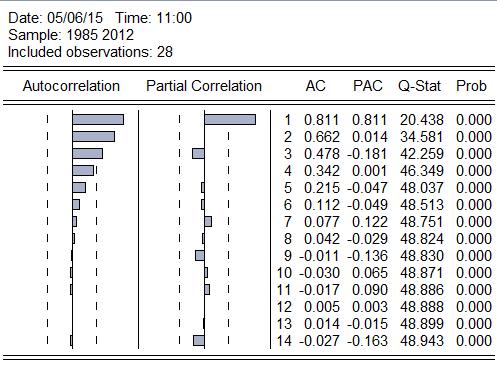Click the Date: 05/06/15 text

pos(55,18)
